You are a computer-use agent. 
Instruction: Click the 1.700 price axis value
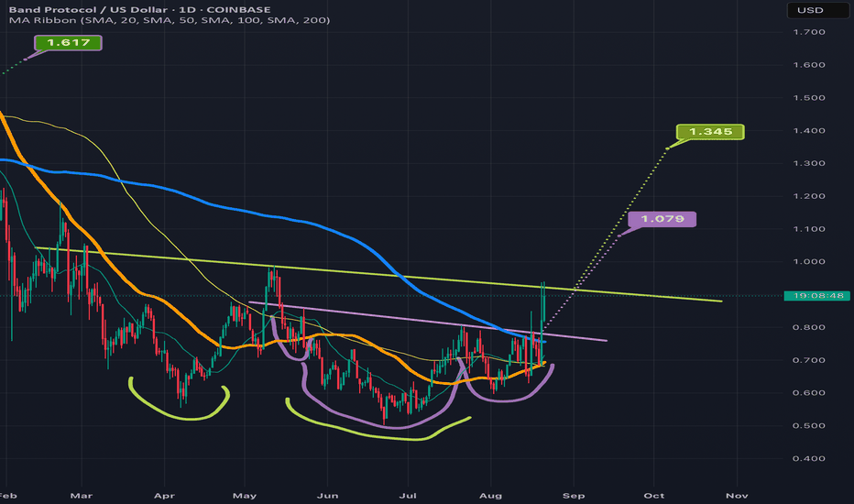pos(809,32)
